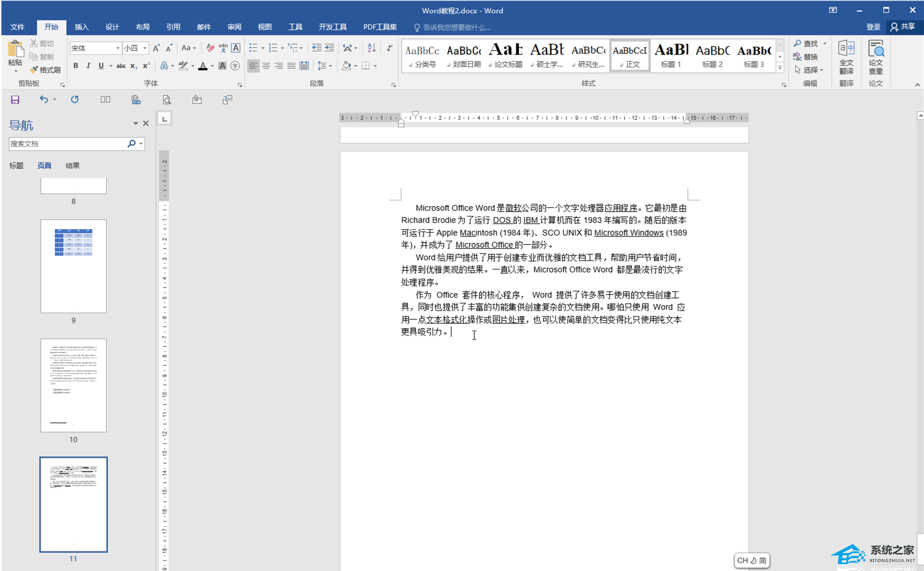The width and height of the screenshot is (924, 571).
Task: Open the Asian layout dropdown
Action: 349,48
